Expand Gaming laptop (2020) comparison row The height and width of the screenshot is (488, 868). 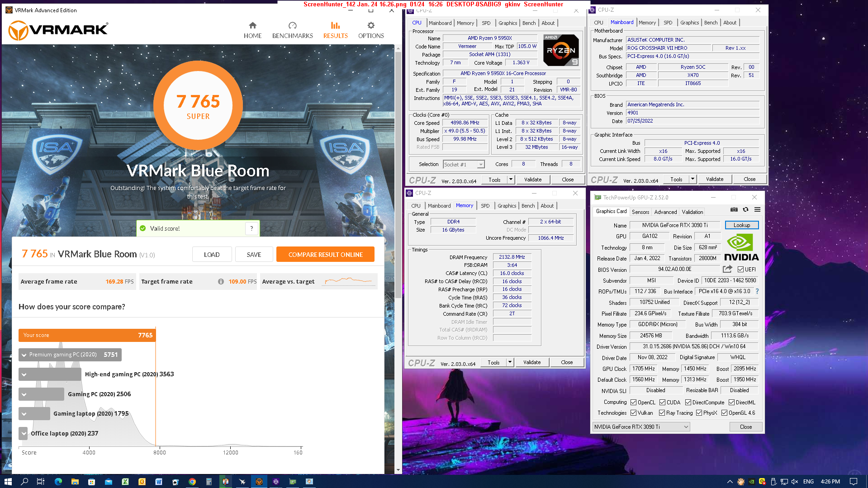24,414
